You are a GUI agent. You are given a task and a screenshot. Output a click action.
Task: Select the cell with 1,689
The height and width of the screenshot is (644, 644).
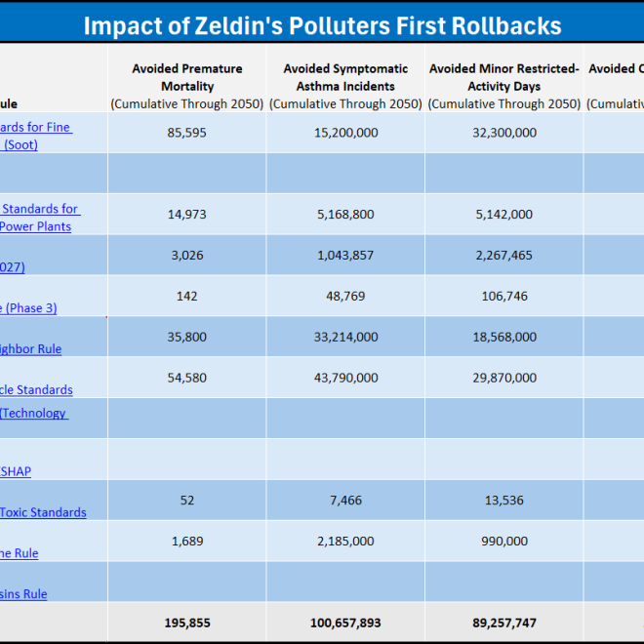(187, 541)
